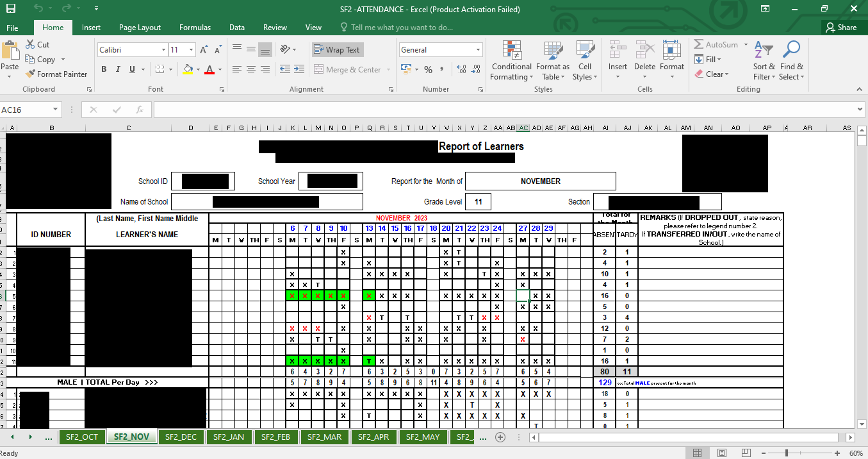
Task: Open the Calibri font name dropdown
Action: [163, 50]
